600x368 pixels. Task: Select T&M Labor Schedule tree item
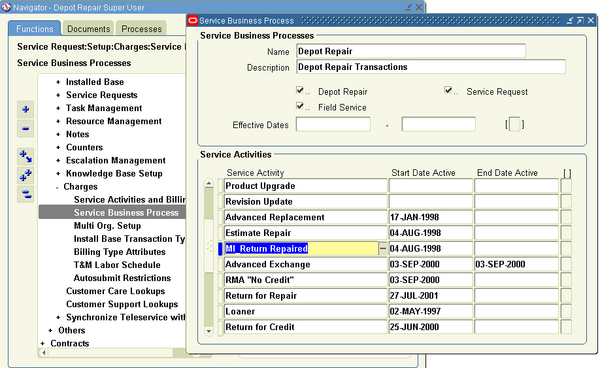[117, 265]
